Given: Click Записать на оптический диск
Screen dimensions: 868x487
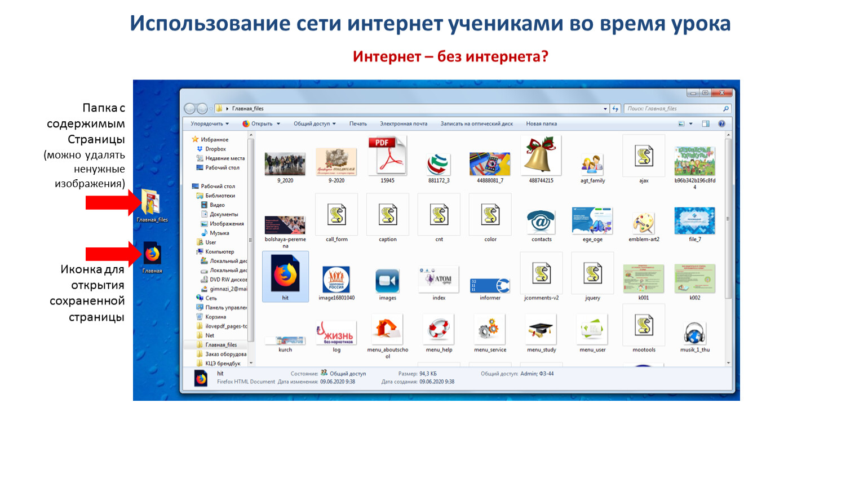Looking at the screenshot, I should click(476, 124).
